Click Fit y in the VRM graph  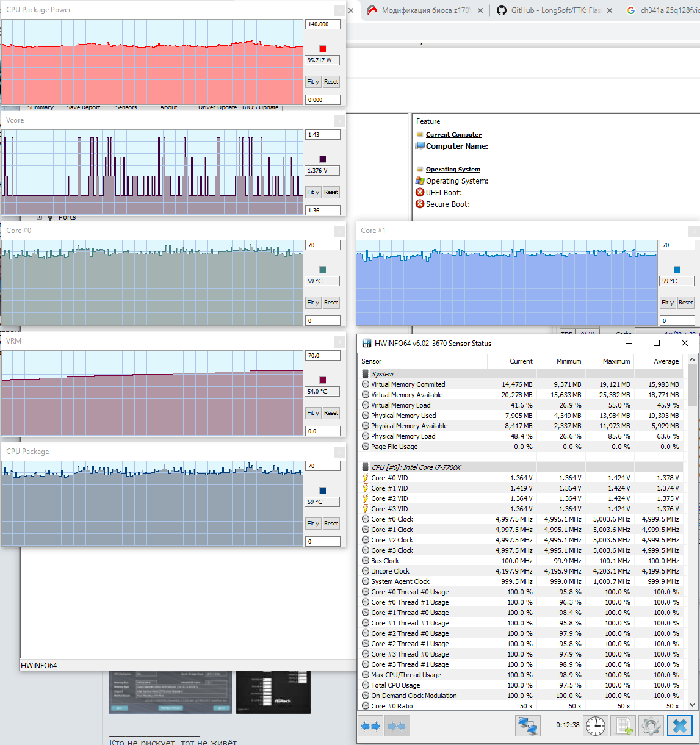point(313,413)
